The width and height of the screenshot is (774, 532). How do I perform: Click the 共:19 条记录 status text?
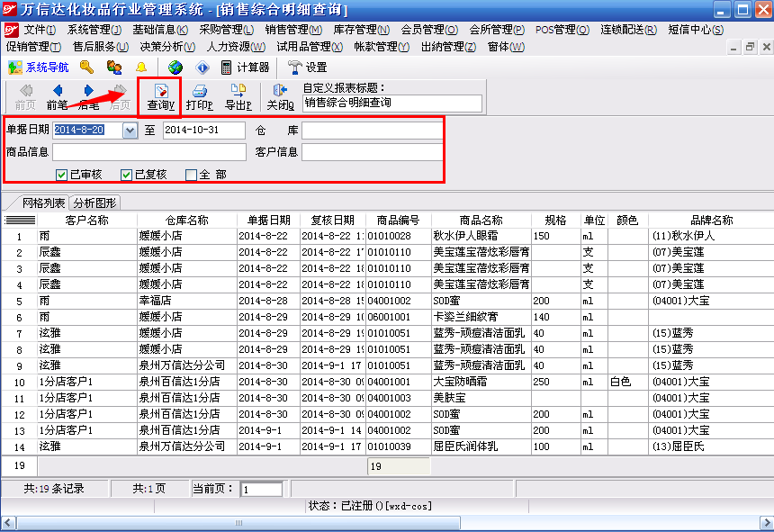click(54, 489)
